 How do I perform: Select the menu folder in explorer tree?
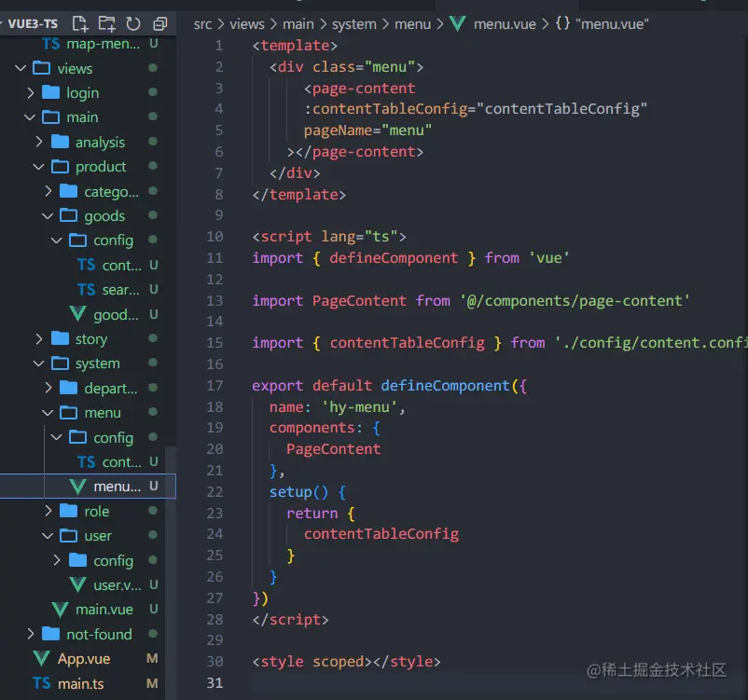pyautogui.click(x=103, y=413)
